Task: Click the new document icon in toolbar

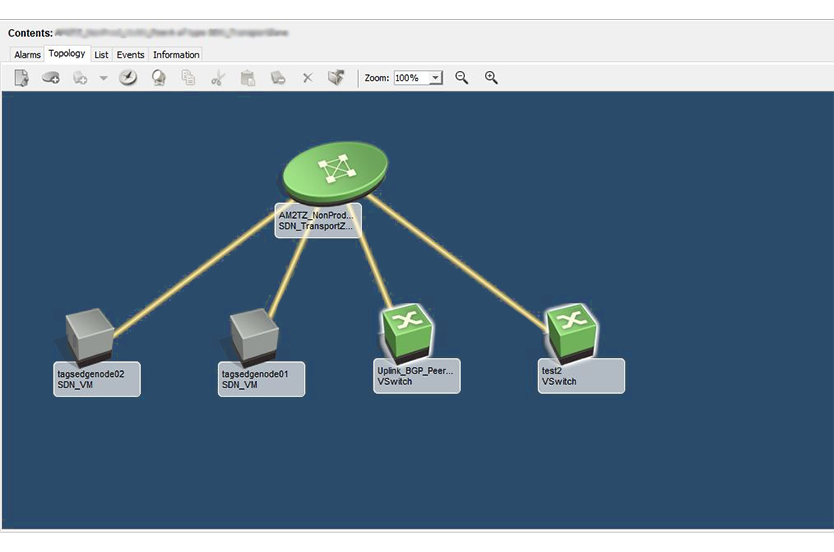Action: click(21, 78)
